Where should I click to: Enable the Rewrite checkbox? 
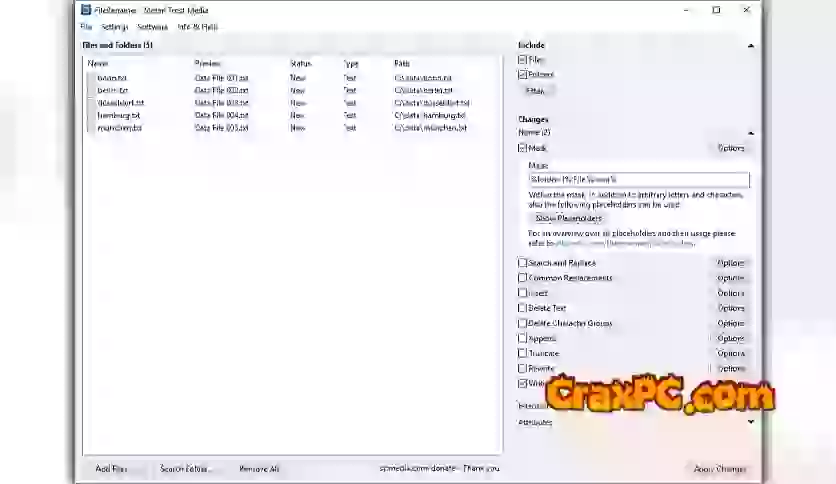click(x=522, y=368)
